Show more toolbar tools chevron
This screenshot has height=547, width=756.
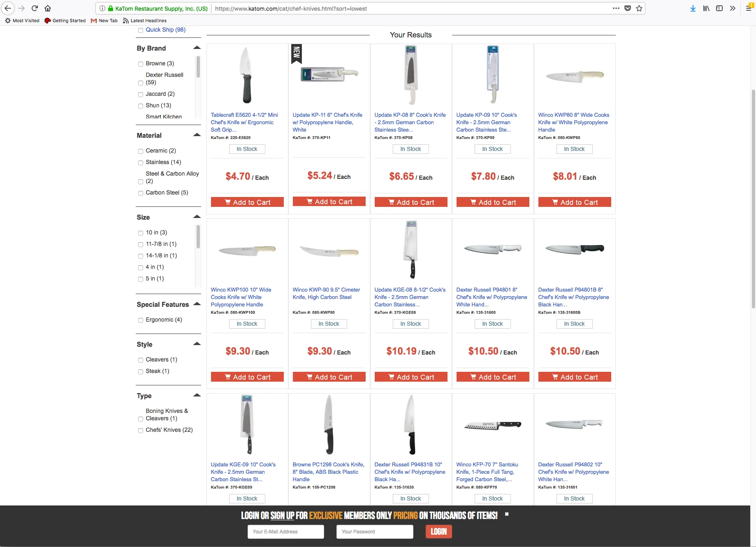click(733, 8)
